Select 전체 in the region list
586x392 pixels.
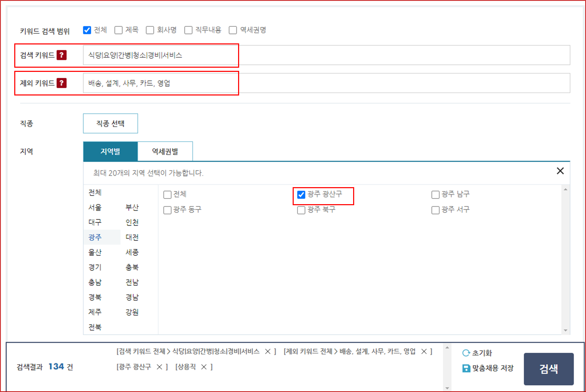95,192
